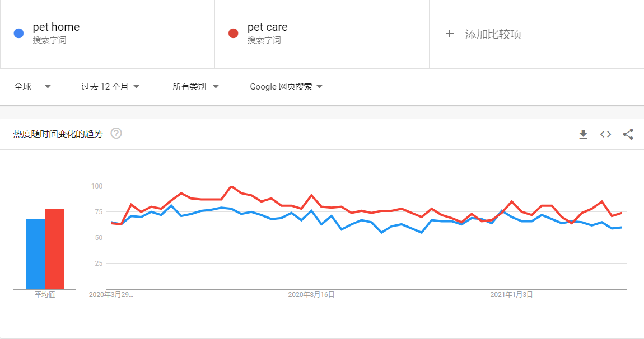Expand the 过去 12 个月 time range dropdown

(109, 86)
